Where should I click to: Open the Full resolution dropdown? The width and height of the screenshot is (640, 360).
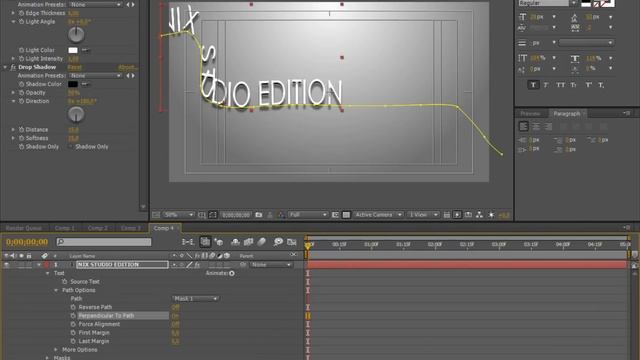(x=308, y=215)
